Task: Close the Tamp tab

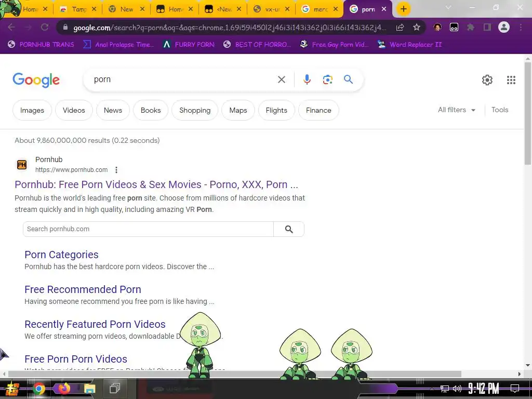Action: (x=94, y=9)
